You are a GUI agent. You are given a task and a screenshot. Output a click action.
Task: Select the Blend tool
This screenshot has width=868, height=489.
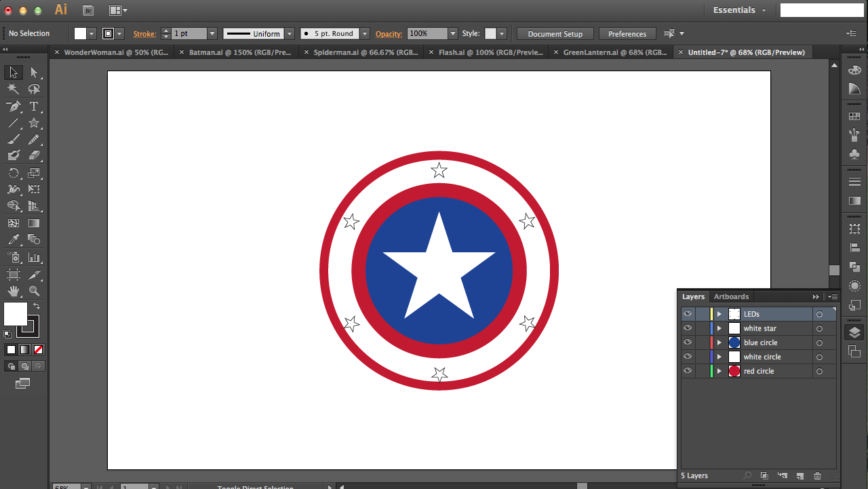(34, 239)
